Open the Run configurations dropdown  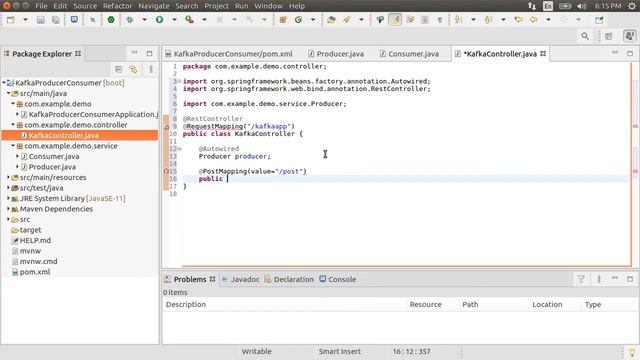click(x=174, y=20)
